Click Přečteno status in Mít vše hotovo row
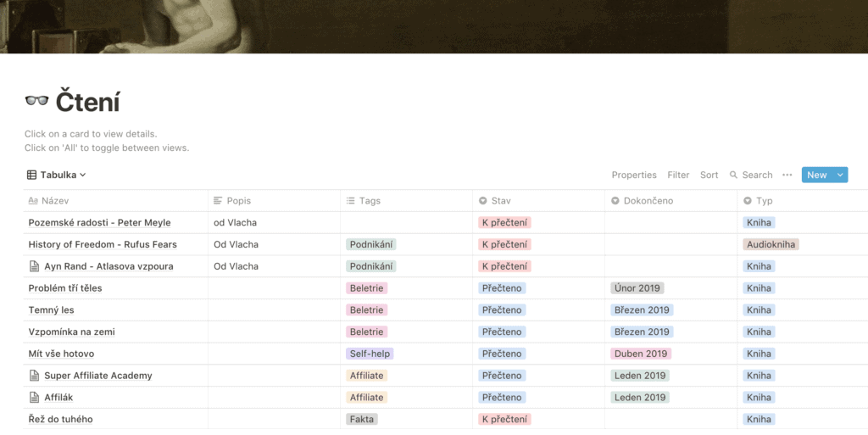 point(502,354)
